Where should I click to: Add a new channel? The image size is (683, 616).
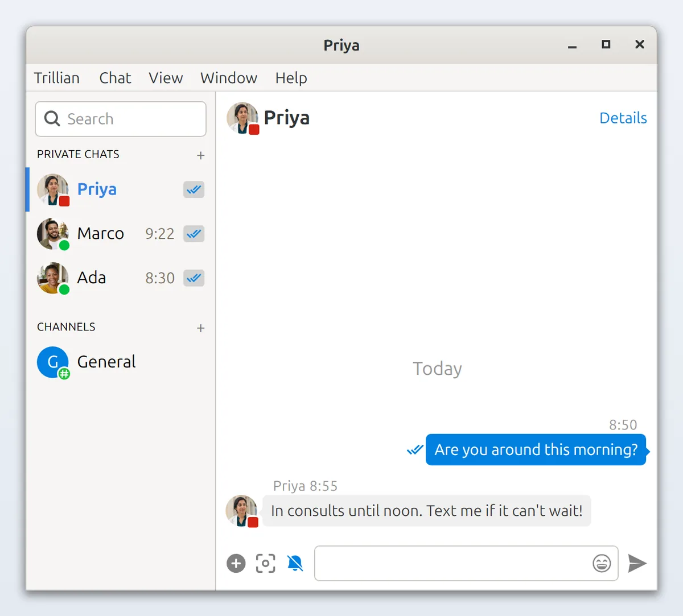tap(201, 328)
